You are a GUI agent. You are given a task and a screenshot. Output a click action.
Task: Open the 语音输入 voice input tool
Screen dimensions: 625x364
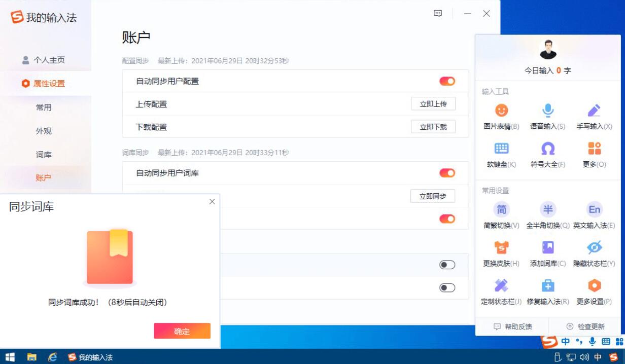548,117
